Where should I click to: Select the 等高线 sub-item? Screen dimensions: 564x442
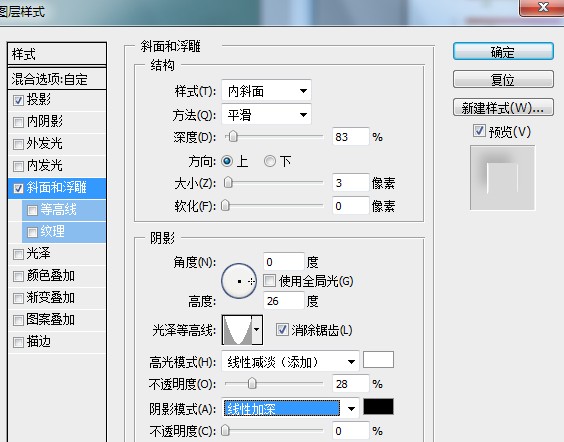pyautogui.click(x=64, y=210)
